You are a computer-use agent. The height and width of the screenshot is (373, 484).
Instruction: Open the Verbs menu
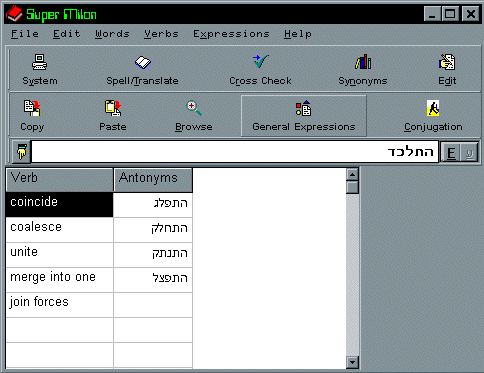click(161, 34)
